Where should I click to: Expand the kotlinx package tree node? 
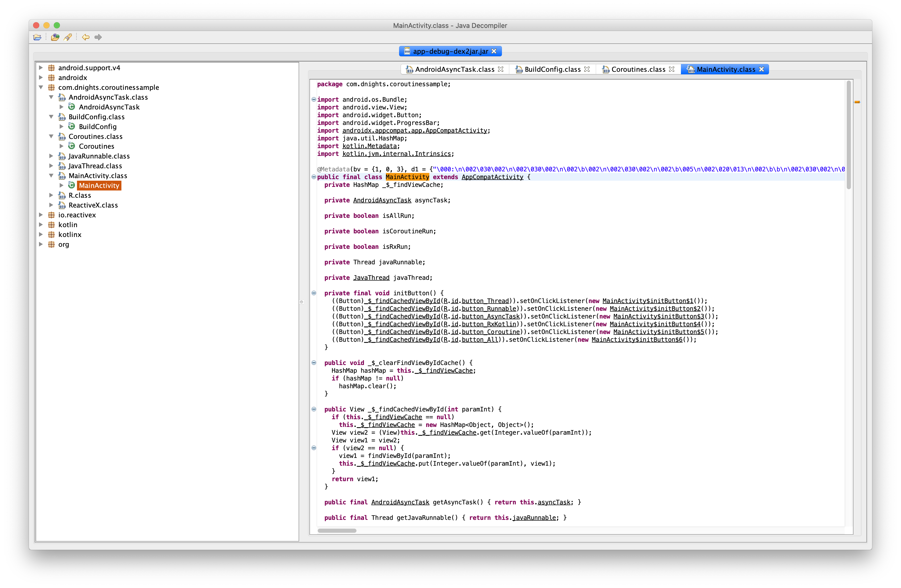click(41, 235)
